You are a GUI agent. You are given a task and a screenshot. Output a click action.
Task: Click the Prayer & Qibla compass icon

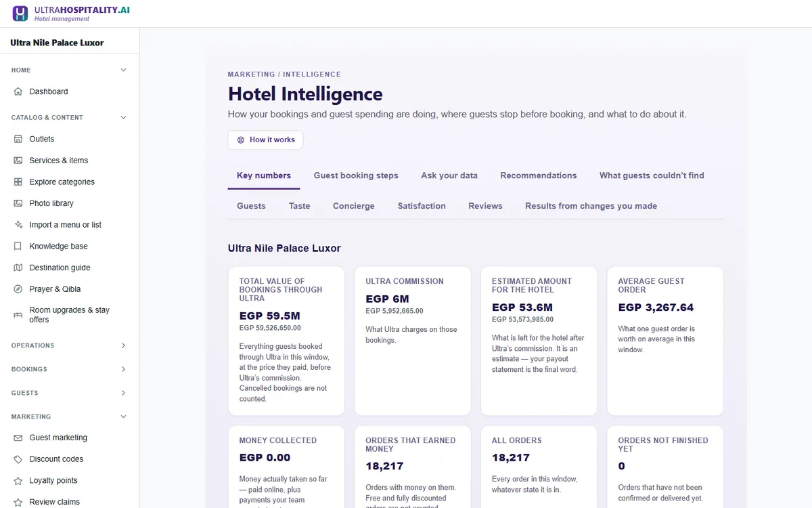[x=18, y=289]
